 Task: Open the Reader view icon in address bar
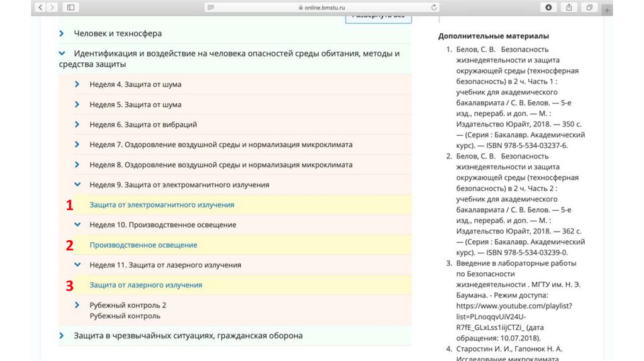click(x=211, y=8)
